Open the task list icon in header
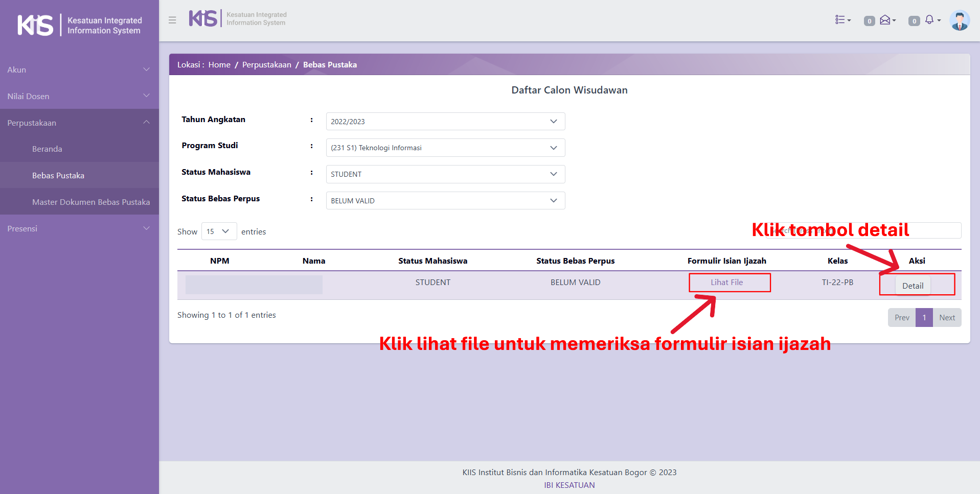This screenshot has height=494, width=980. 842,20
